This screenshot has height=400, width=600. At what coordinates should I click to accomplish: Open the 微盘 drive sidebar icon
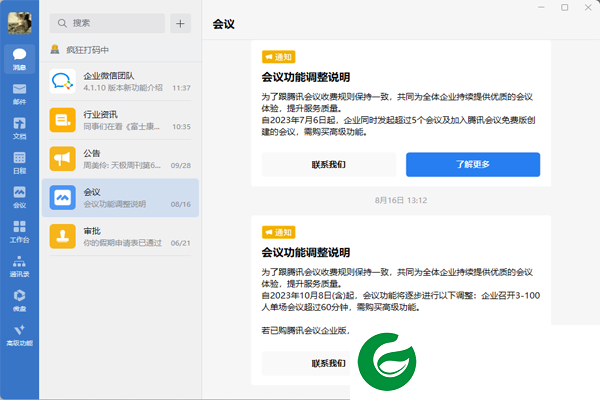click(x=20, y=300)
